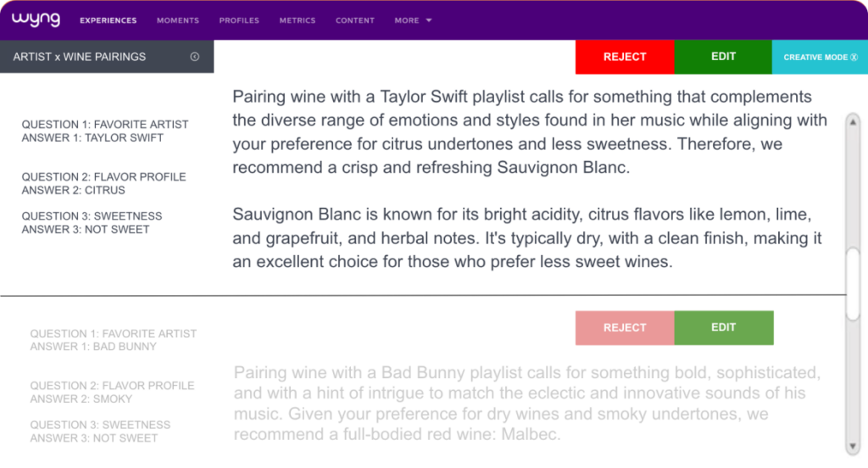Edit the Bad Bunny Malbec recommendation
The width and height of the screenshot is (868, 468).
(x=724, y=328)
